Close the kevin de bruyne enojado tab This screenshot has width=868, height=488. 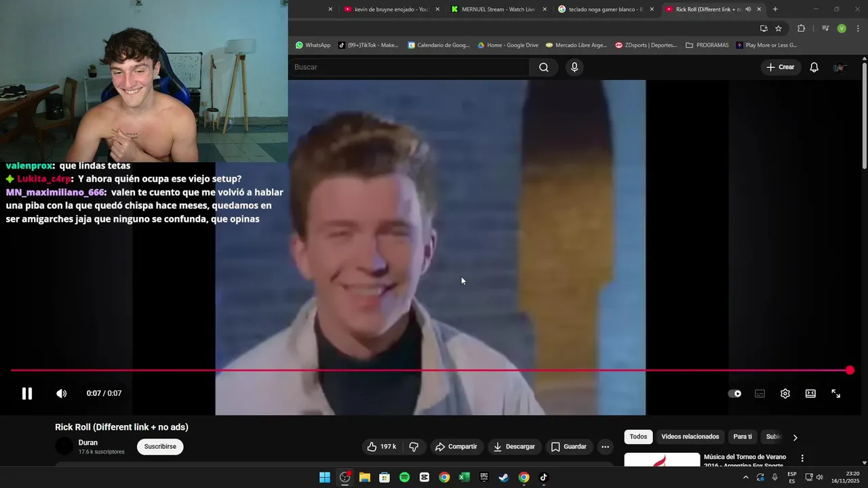click(437, 9)
